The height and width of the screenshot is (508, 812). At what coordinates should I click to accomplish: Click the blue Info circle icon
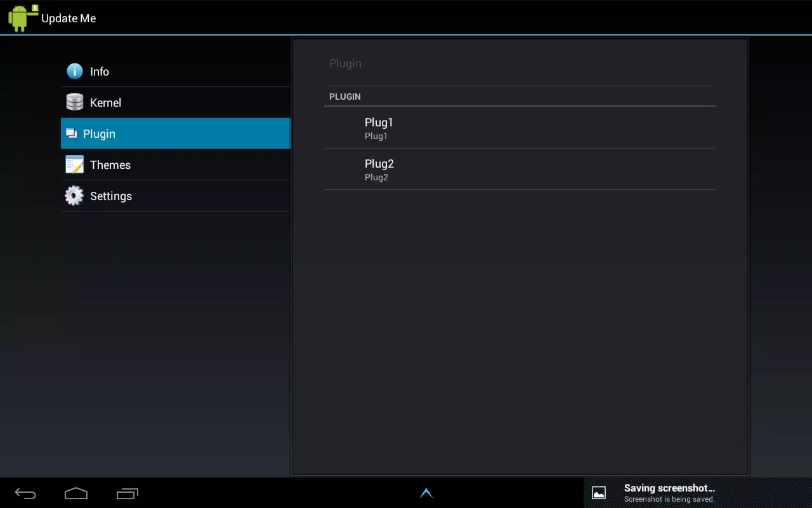pyautogui.click(x=75, y=71)
